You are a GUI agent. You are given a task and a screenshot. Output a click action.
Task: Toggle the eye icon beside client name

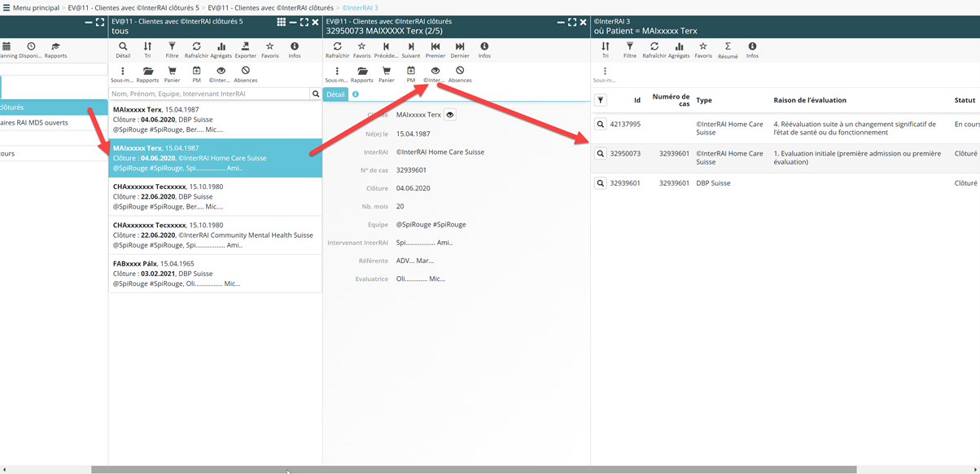pos(449,115)
